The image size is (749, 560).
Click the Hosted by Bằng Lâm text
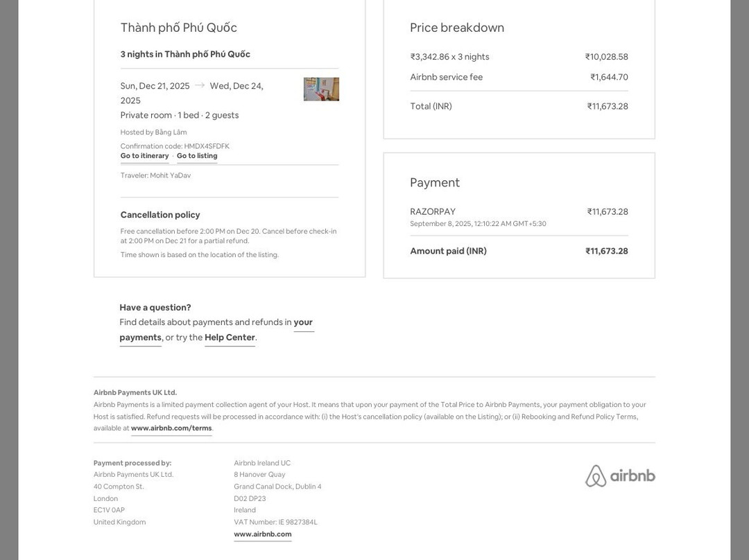click(x=153, y=132)
